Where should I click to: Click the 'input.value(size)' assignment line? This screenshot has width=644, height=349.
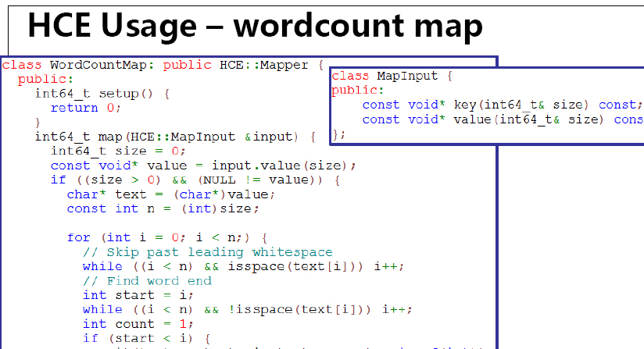click(203, 166)
